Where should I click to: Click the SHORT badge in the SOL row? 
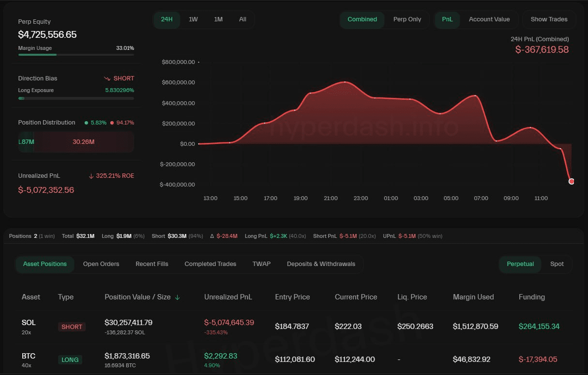tap(72, 327)
